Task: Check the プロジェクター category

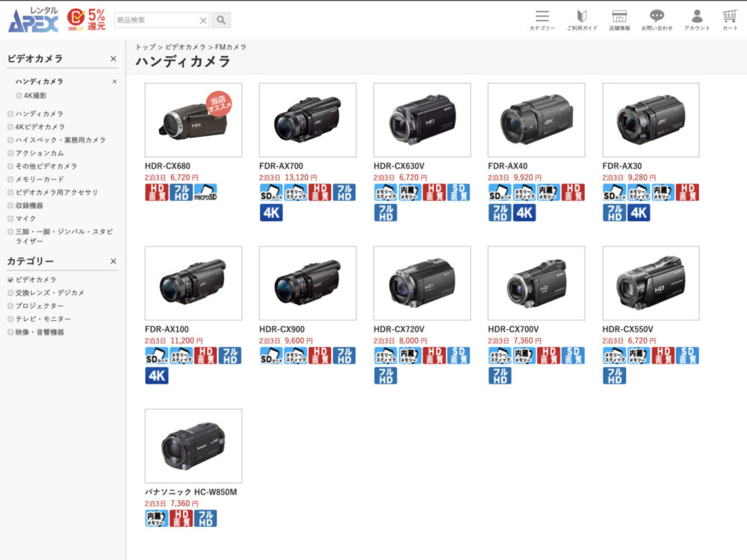Action: (10, 306)
